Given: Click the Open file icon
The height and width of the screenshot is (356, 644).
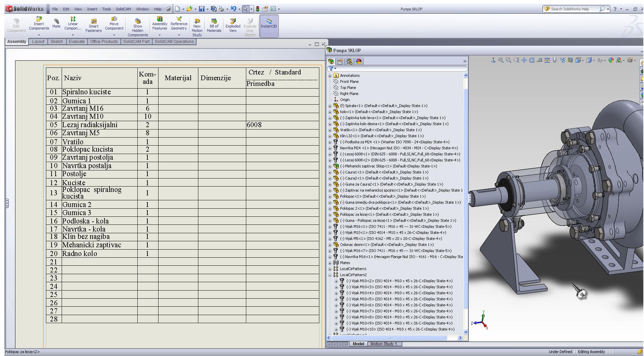Looking at the screenshot, I should (x=190, y=9).
